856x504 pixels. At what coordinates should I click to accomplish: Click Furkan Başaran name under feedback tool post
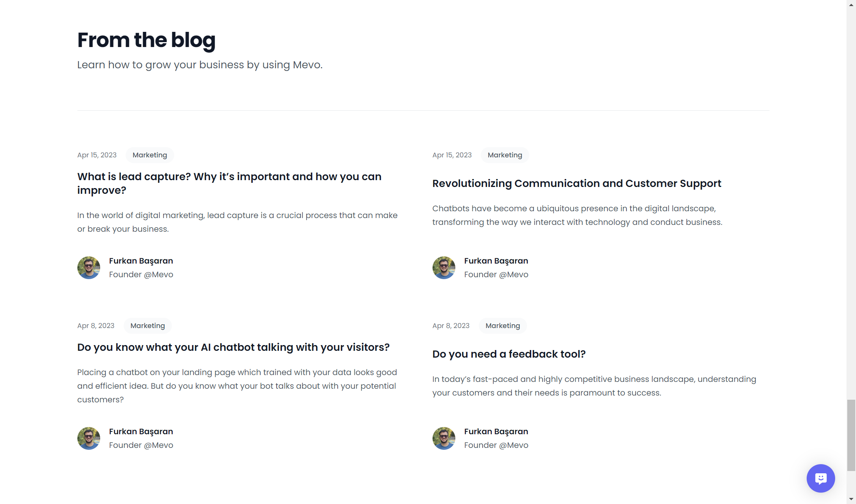[496, 432]
